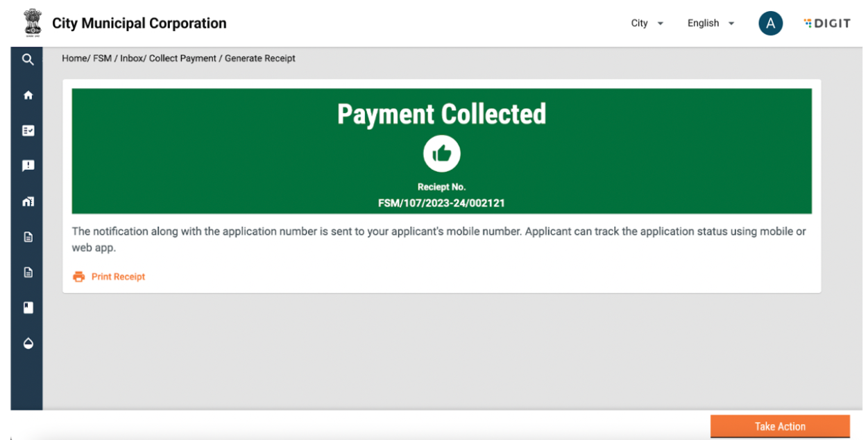Go to home via sidebar house icon
Image resolution: width=868 pixels, height=440 pixels.
pos(28,95)
